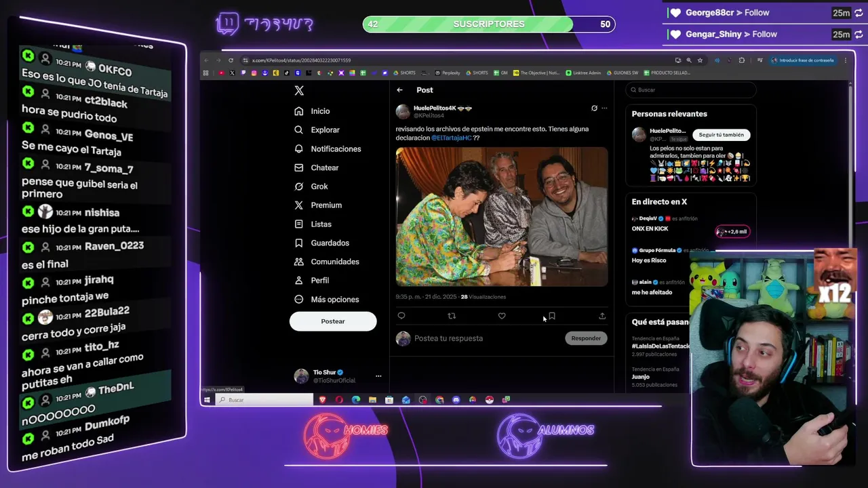Click the Postear button
Screen dimensions: 868x488
pyautogui.click(x=333, y=321)
